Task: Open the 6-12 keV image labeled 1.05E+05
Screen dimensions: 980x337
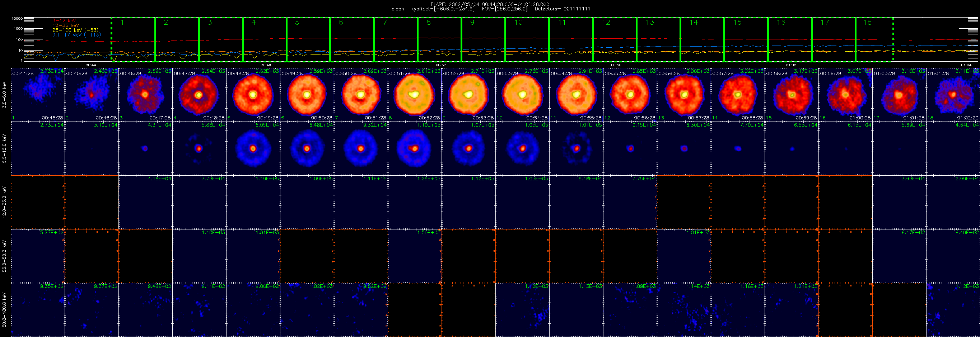Action: [x=522, y=148]
